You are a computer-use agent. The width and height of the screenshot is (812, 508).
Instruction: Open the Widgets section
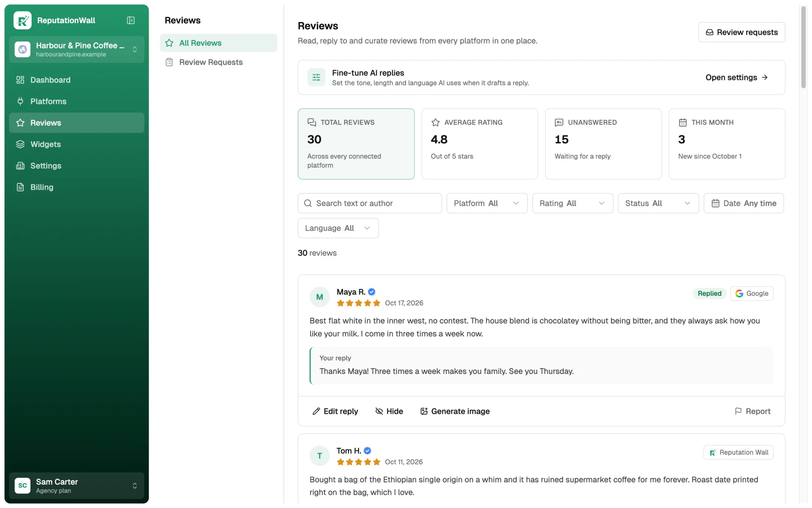point(76,144)
